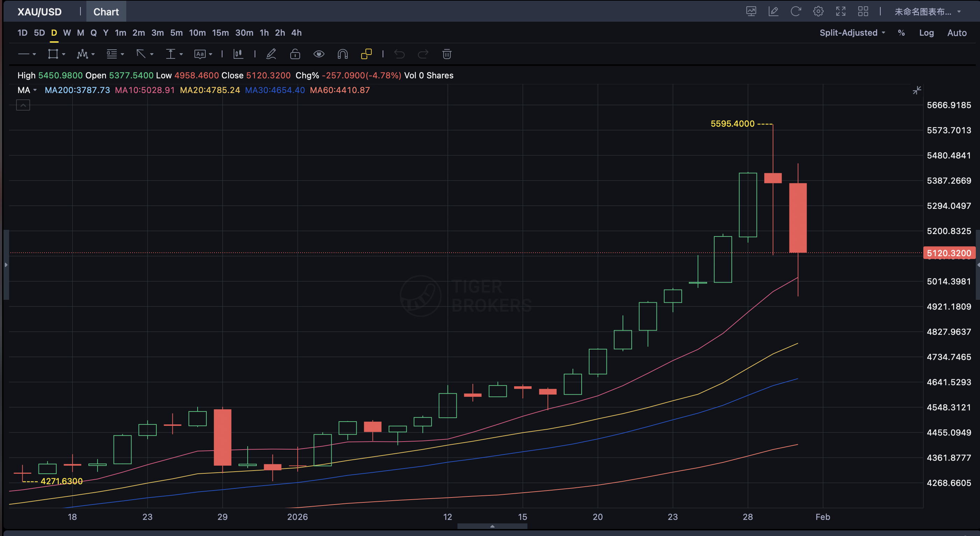
Task: Toggle the lock drawings icon
Action: 295,54
